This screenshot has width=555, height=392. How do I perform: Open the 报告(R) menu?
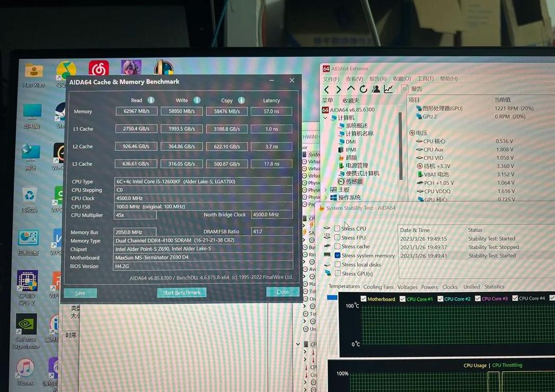click(377, 78)
